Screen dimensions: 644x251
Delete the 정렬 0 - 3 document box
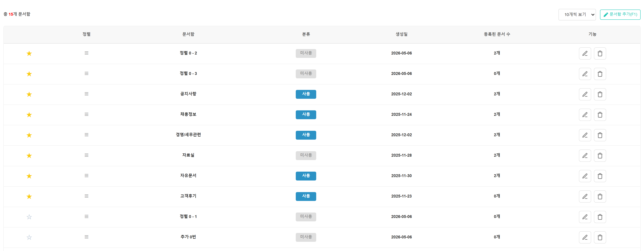point(600,74)
